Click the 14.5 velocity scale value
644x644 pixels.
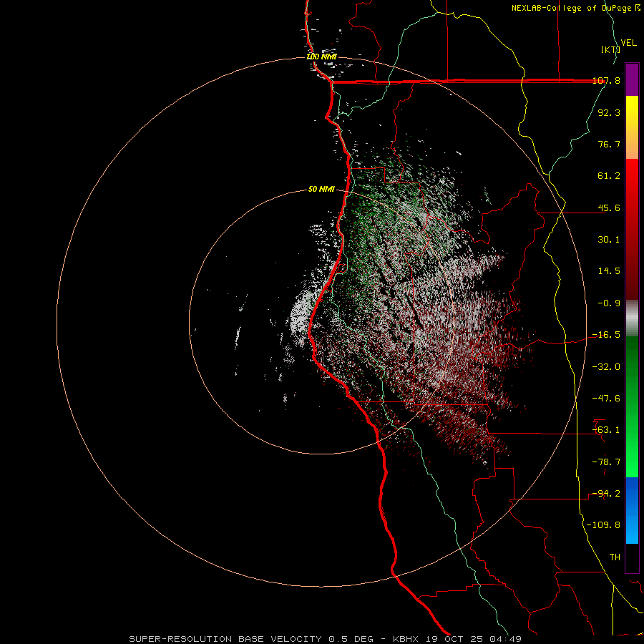click(609, 271)
